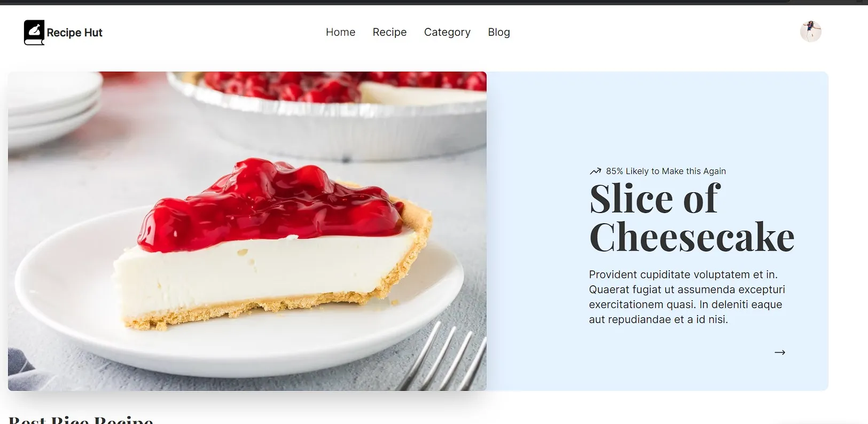Click the 85% Likely to Make this Again label
The image size is (868, 424).
coord(666,171)
